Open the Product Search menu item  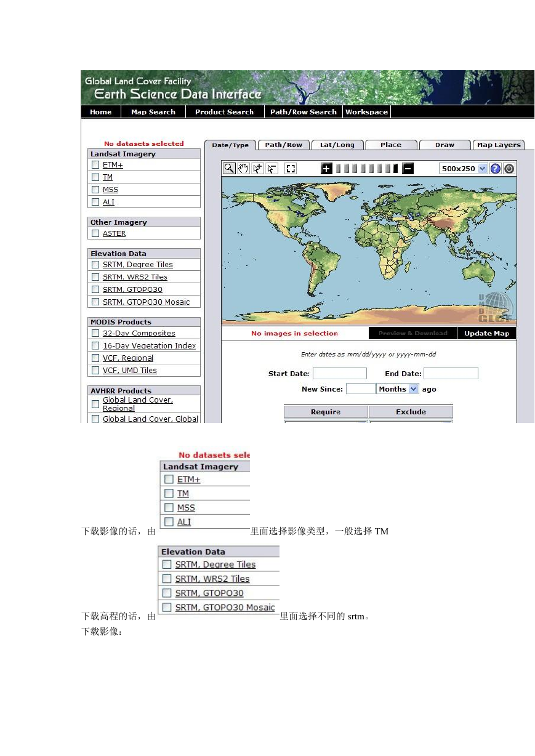click(x=224, y=112)
